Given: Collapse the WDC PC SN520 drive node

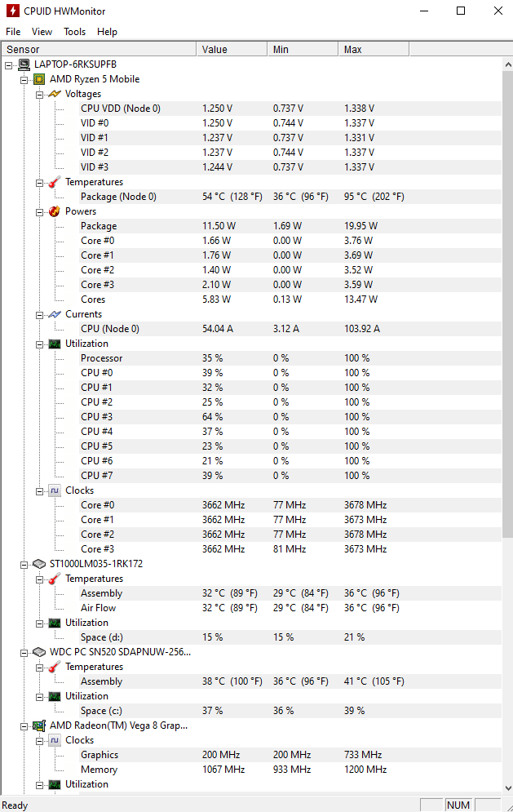Looking at the screenshot, I should click(24, 653).
